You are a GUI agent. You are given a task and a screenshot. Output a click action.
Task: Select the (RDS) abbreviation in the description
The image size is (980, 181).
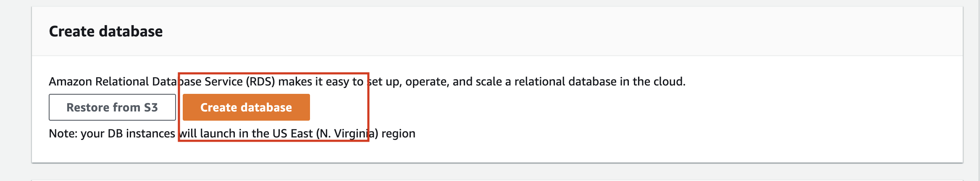point(260,81)
